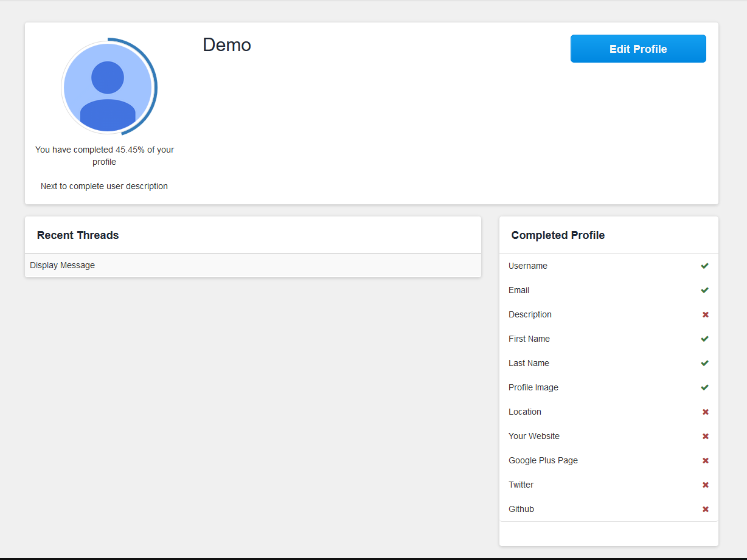Click the checkmark icon for Last Name
Screen dimensions: 747x560
704,363
